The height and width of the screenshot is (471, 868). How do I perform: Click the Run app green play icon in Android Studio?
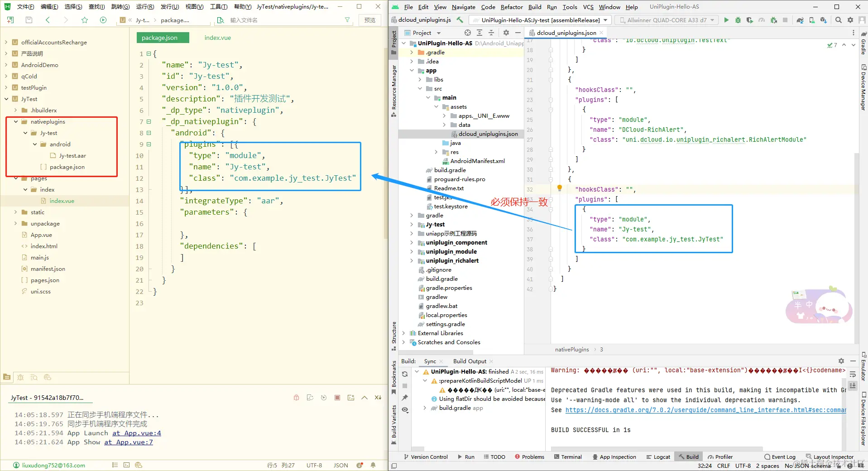726,20
